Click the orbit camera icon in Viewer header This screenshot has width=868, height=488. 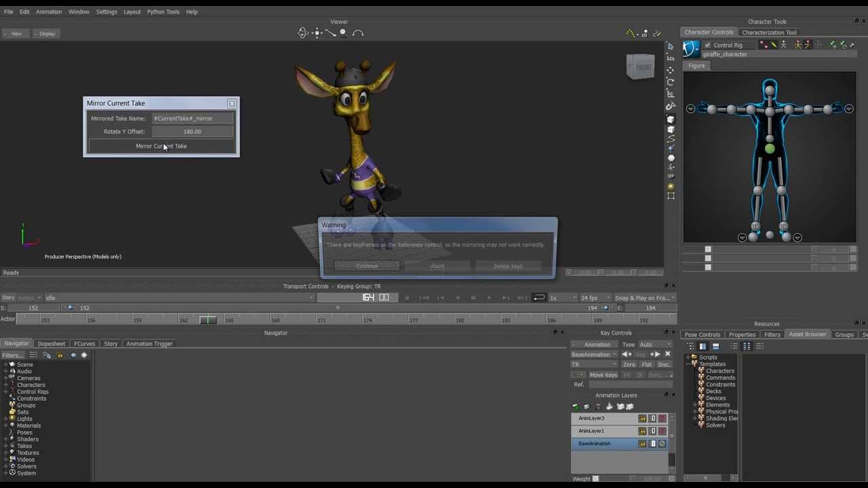[x=303, y=33]
